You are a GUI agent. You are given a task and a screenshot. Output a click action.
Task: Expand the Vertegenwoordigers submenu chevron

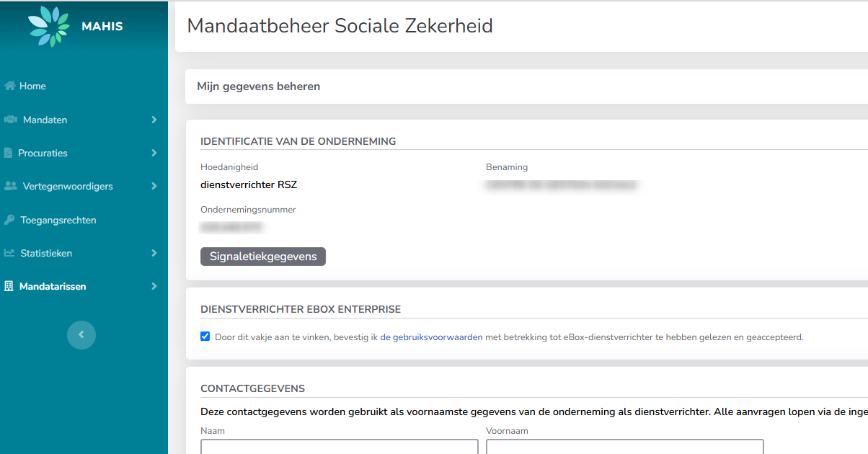[154, 186]
